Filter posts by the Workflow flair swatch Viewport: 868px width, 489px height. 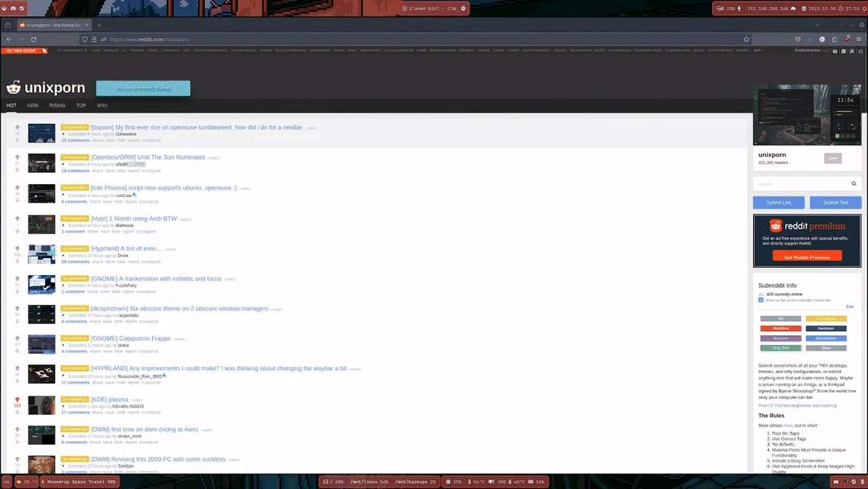780,328
